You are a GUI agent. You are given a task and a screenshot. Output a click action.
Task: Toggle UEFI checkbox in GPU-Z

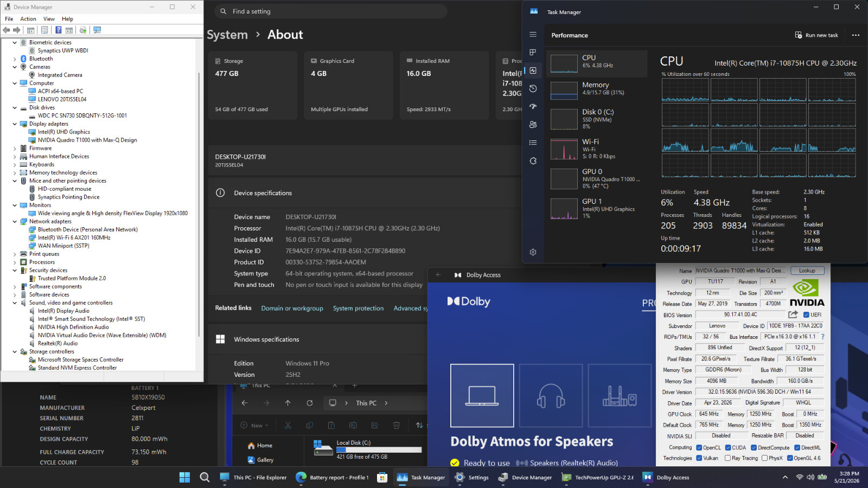click(806, 314)
